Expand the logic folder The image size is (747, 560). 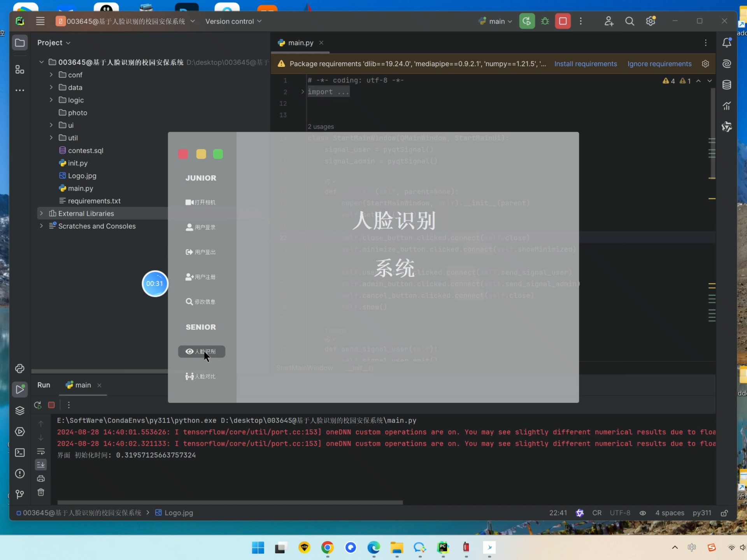51,100
